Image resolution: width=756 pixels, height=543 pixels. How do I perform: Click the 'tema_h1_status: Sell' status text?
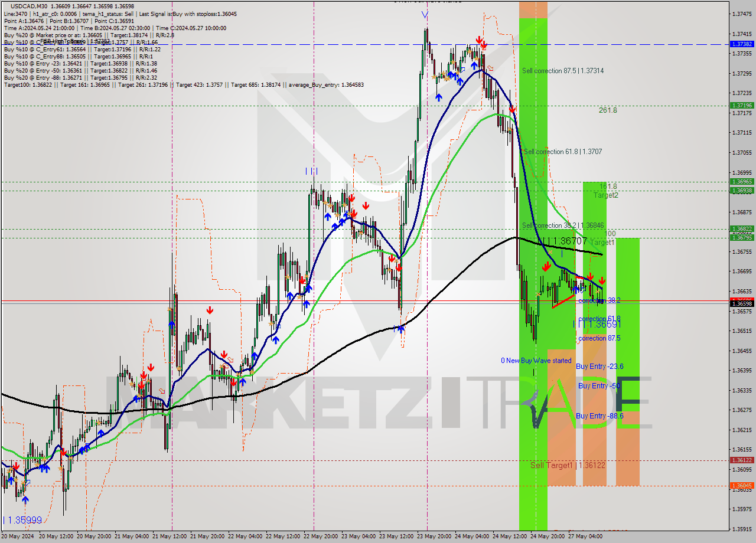coord(109,13)
